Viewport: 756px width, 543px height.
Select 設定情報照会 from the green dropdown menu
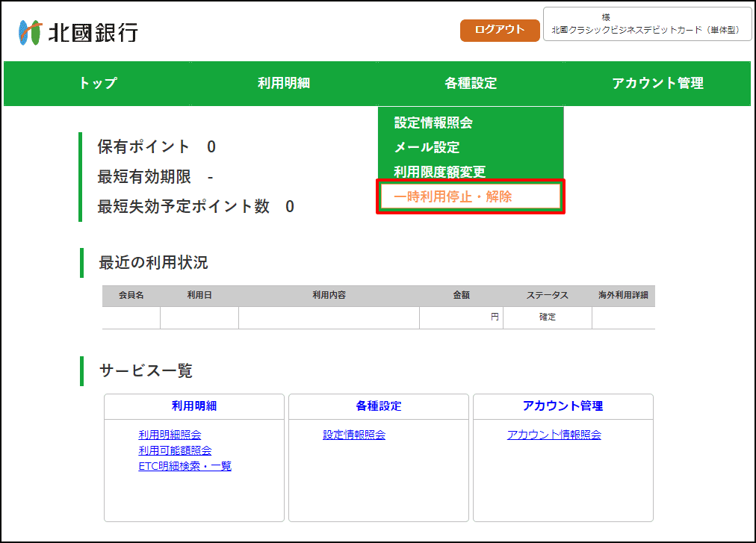click(433, 123)
